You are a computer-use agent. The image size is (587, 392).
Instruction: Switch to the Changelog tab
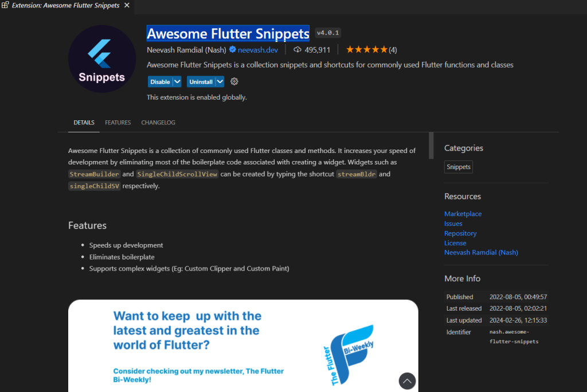pyautogui.click(x=158, y=123)
